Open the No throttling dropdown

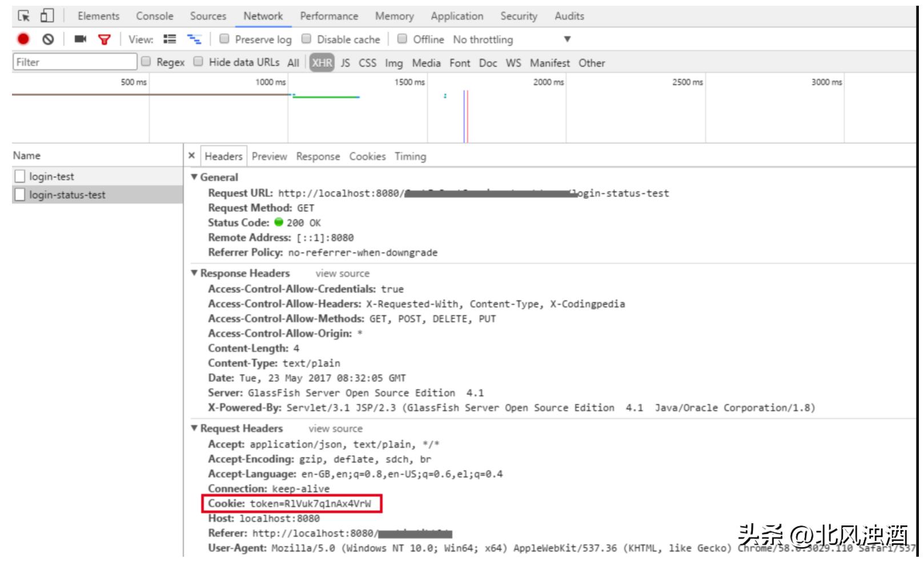(511, 39)
